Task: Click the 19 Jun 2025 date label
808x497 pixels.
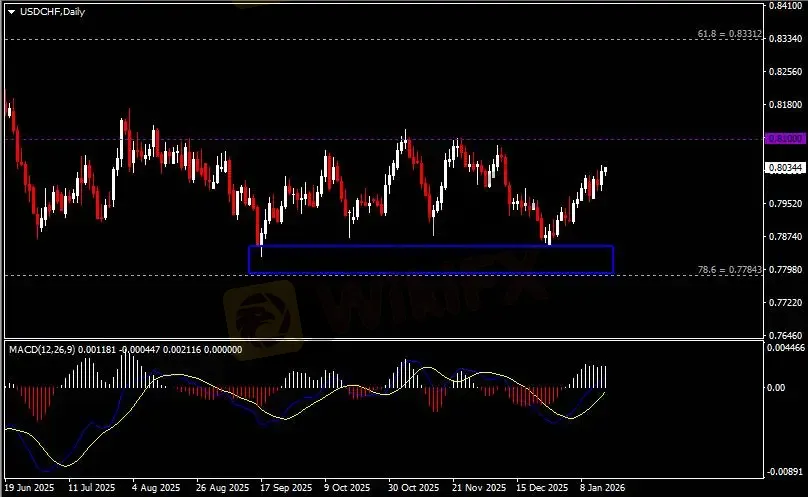Action: point(30,487)
